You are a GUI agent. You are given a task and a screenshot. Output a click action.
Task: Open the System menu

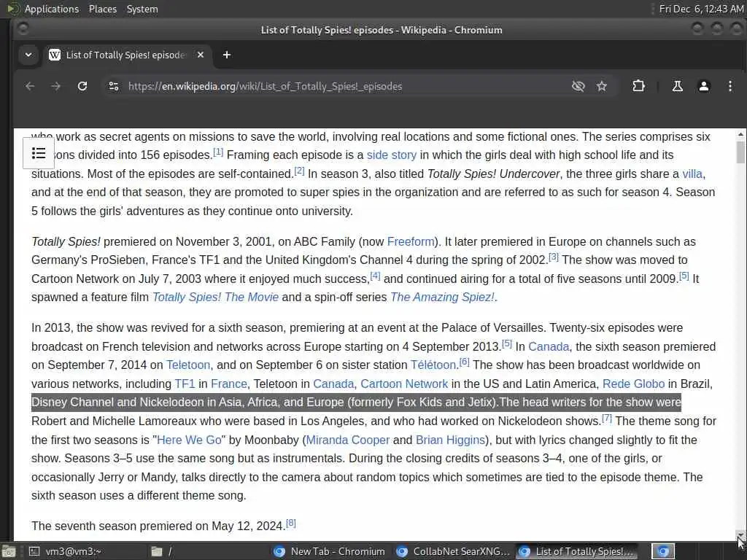pyautogui.click(x=142, y=9)
